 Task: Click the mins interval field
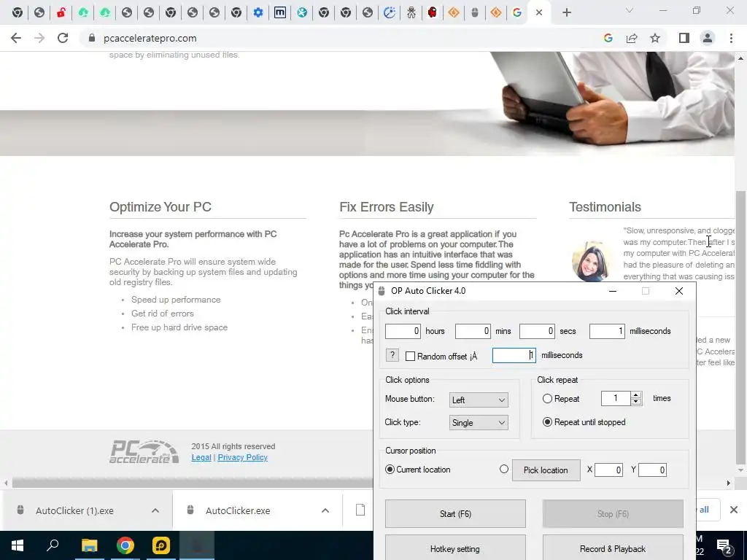click(473, 331)
